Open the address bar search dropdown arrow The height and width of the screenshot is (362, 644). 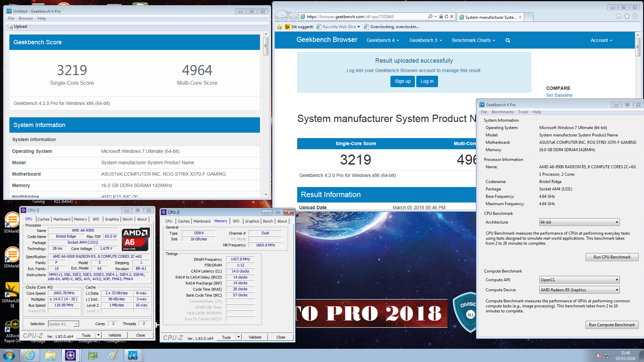pyautogui.click(x=435, y=16)
